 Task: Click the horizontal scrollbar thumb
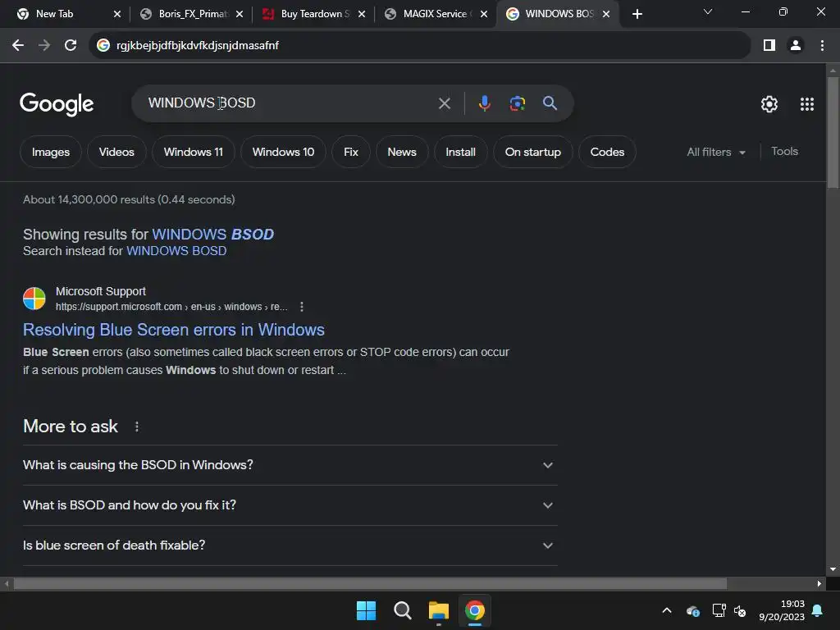click(370, 583)
